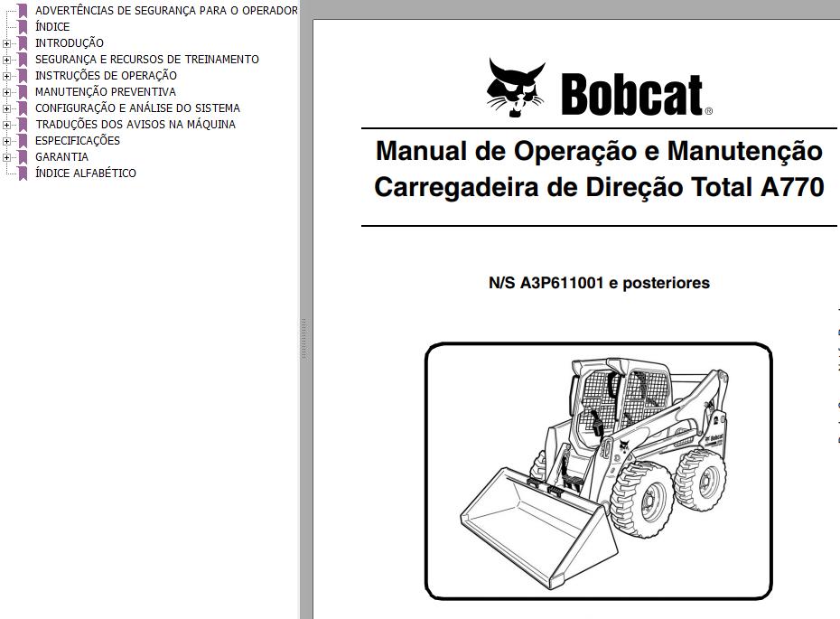Expand the ESPECIFICAÇÕES bookmark
Viewport: 840px width, 619px height.
[x=6, y=142]
